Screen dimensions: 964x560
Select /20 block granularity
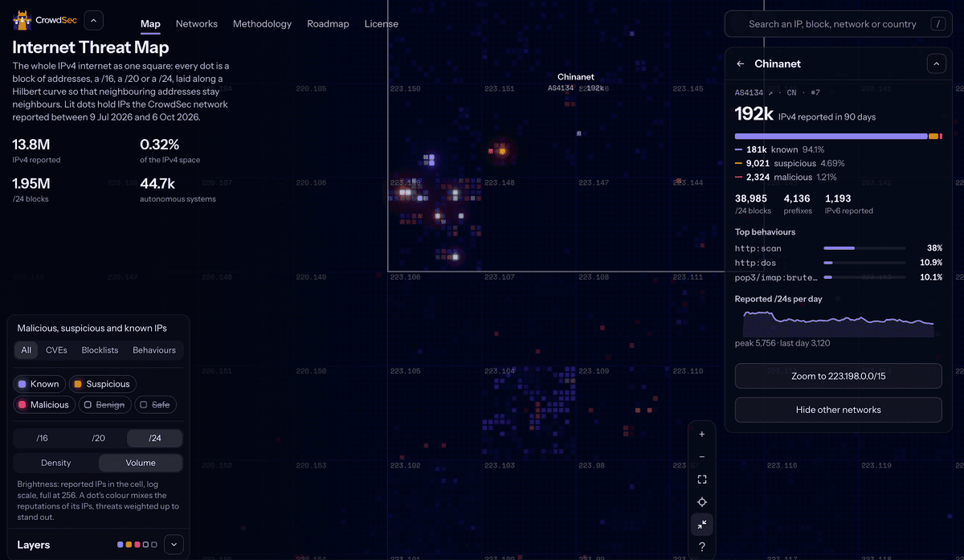(x=98, y=439)
